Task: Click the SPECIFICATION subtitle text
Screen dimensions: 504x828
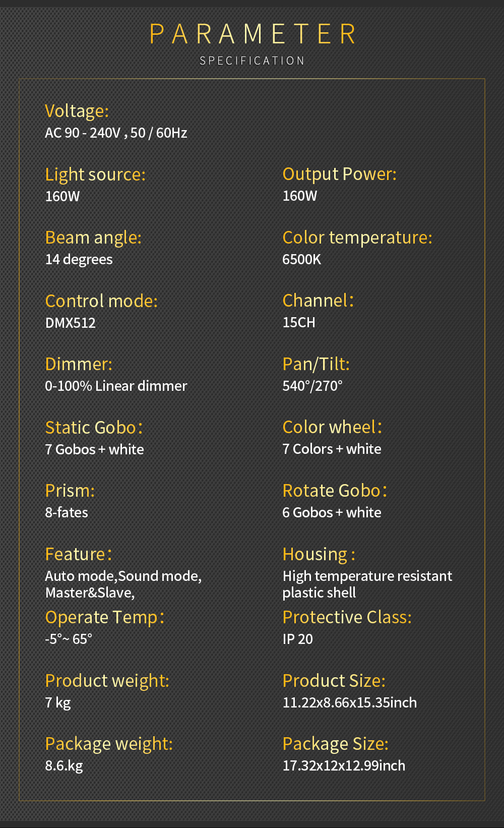Action: [x=253, y=61]
